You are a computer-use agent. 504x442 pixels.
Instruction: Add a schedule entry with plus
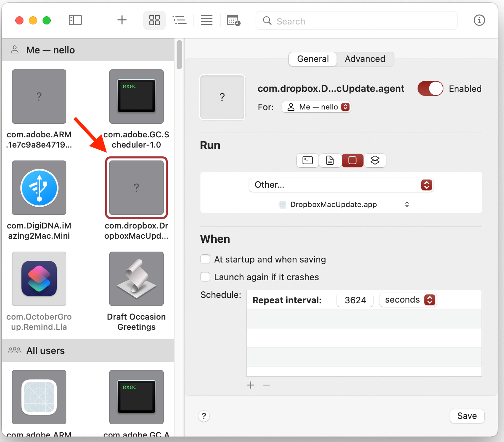(251, 385)
